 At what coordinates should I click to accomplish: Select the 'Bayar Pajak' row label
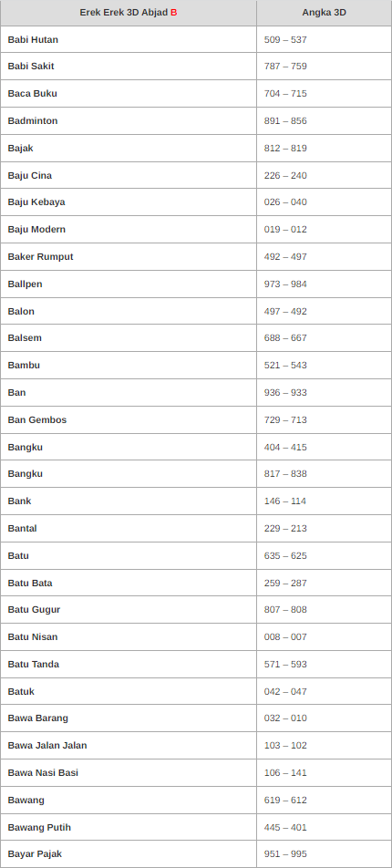point(35,854)
